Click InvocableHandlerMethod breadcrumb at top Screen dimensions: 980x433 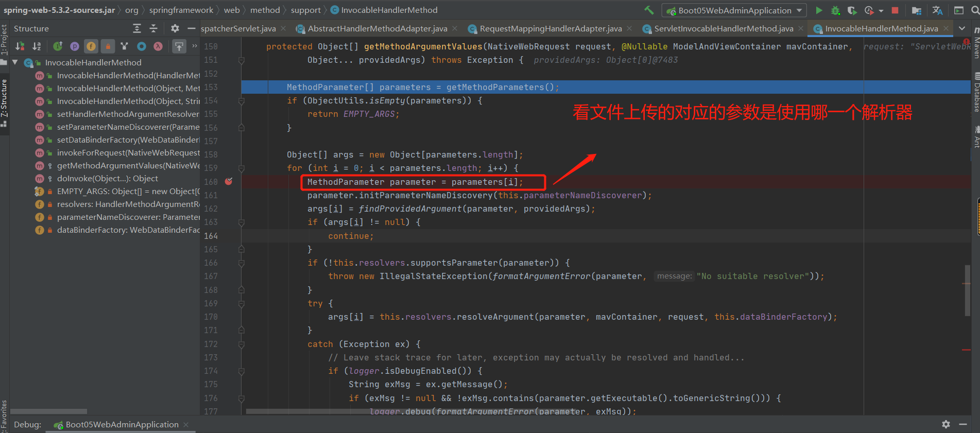pos(384,10)
